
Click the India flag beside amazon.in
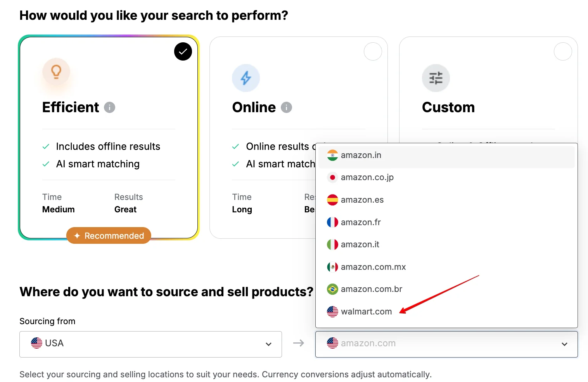[x=332, y=155]
